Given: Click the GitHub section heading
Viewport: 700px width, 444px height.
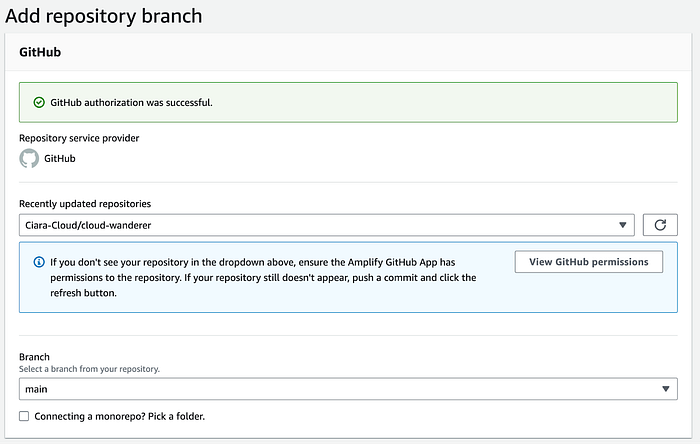Looking at the screenshot, I should click(40, 52).
